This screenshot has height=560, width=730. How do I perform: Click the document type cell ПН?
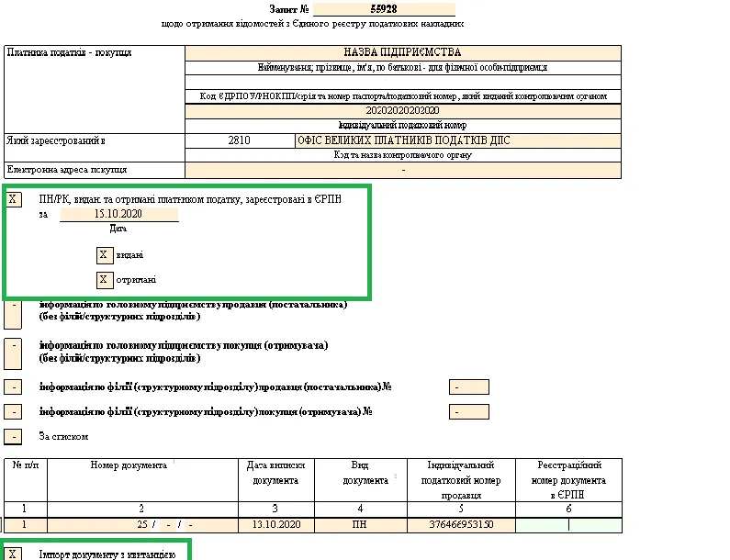point(360,525)
